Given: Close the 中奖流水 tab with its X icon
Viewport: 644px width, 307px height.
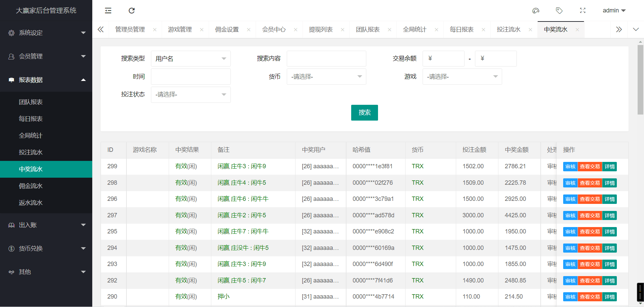Looking at the screenshot, I should [577, 30].
